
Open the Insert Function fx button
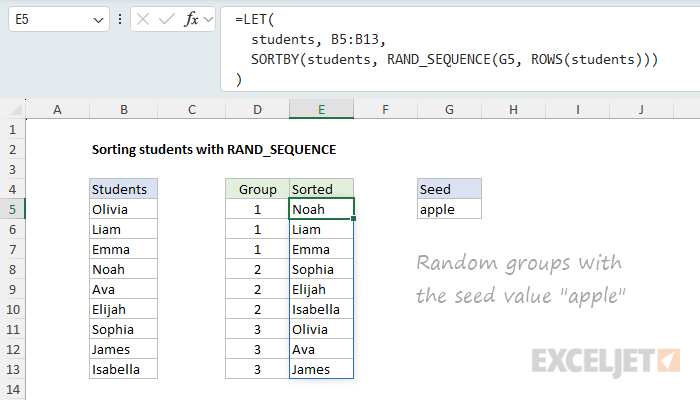coord(191,19)
